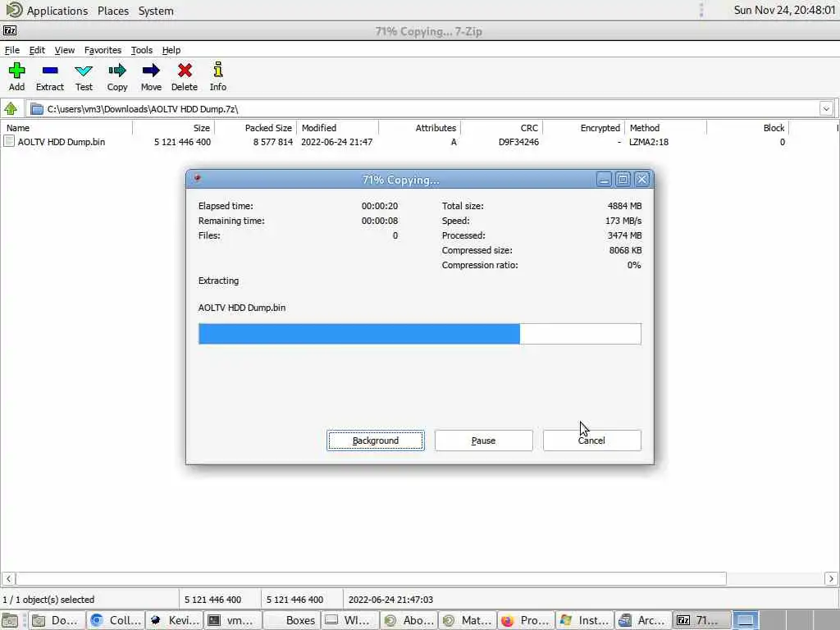Sort by the Encrypted column header
This screenshot has width=840, height=630.
click(583, 127)
